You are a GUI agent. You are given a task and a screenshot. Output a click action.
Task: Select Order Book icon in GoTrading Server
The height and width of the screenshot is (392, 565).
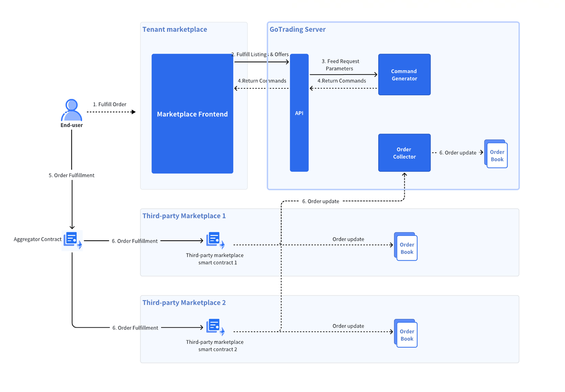[x=496, y=154]
